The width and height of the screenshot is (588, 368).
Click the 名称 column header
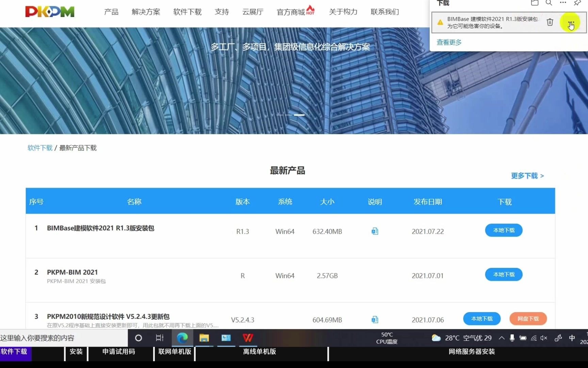[x=134, y=202]
